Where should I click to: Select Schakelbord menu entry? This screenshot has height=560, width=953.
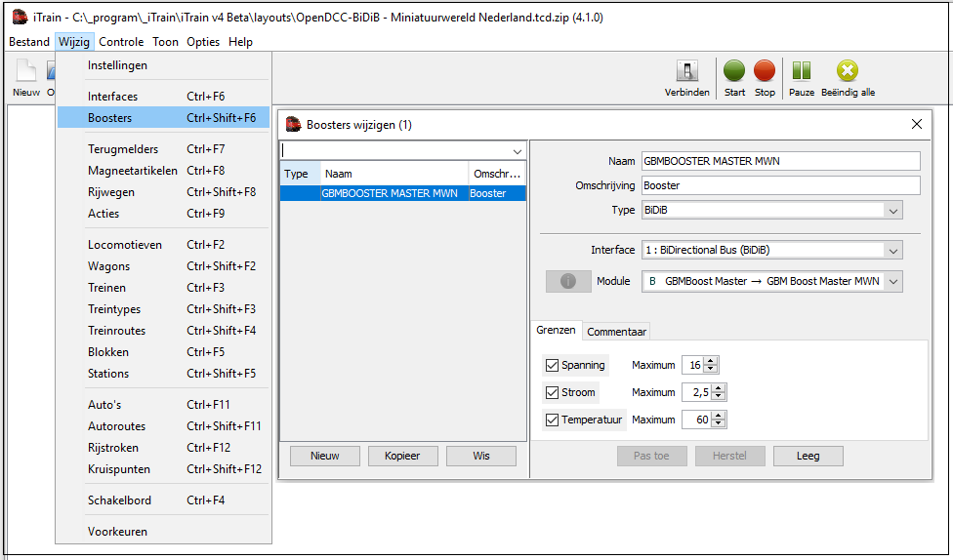pos(163,500)
